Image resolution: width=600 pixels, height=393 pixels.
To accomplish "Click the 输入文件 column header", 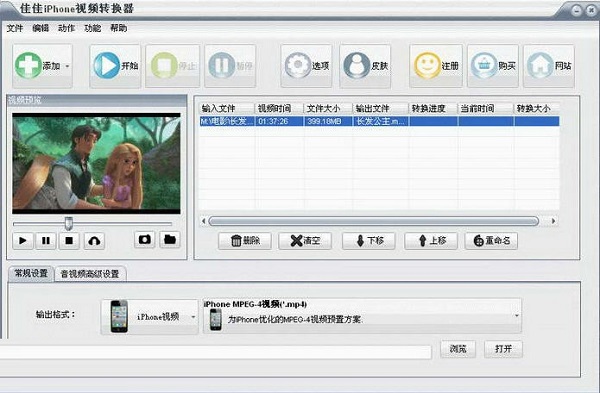I will click(x=227, y=108).
